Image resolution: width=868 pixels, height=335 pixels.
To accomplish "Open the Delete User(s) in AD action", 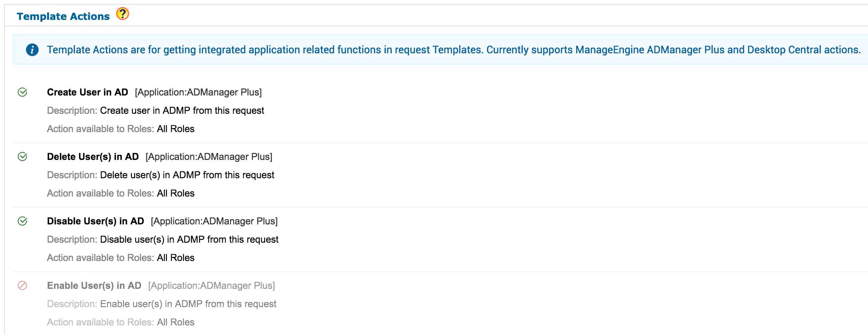I will tap(93, 157).
